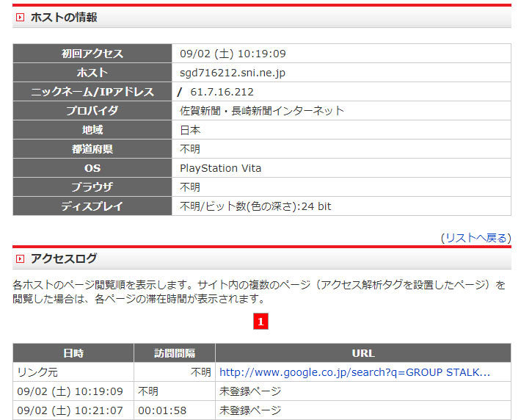Select log timestamp 09/02 (土) 10:21:07
This screenshot has height=420, width=532.
tap(70, 410)
